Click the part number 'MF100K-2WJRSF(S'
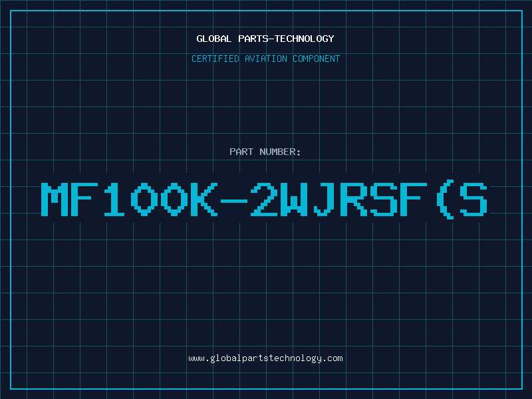532x399 pixels. [x=264, y=200]
